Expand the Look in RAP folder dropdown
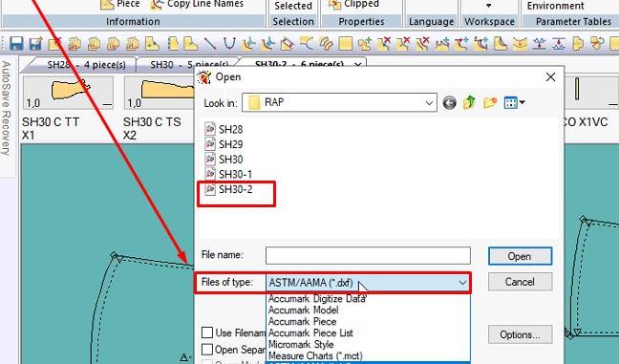 click(x=429, y=103)
